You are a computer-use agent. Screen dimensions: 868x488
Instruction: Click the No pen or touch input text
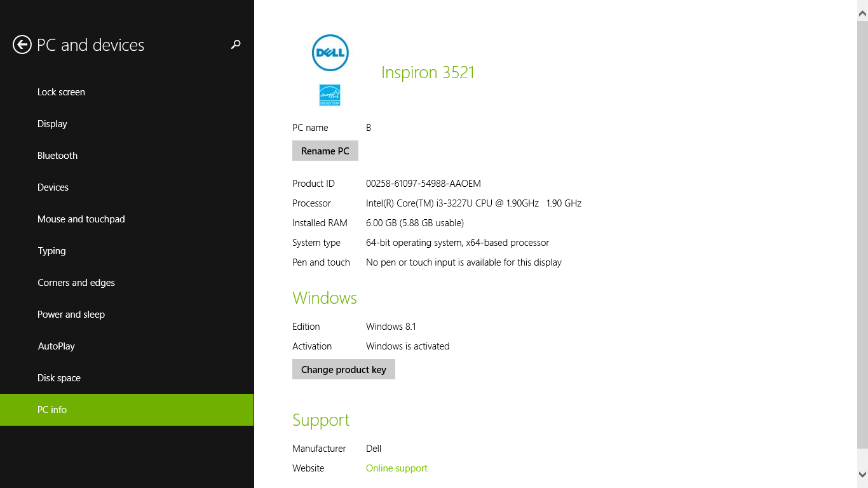[464, 262]
